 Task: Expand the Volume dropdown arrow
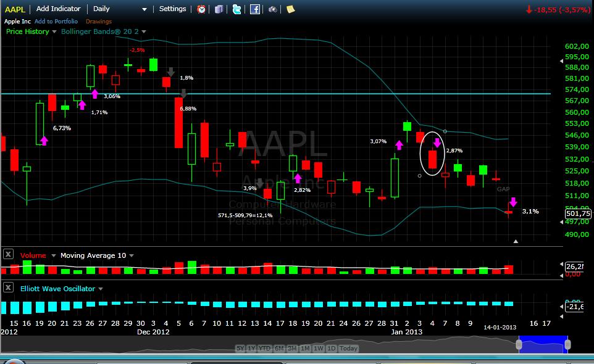tap(54, 256)
